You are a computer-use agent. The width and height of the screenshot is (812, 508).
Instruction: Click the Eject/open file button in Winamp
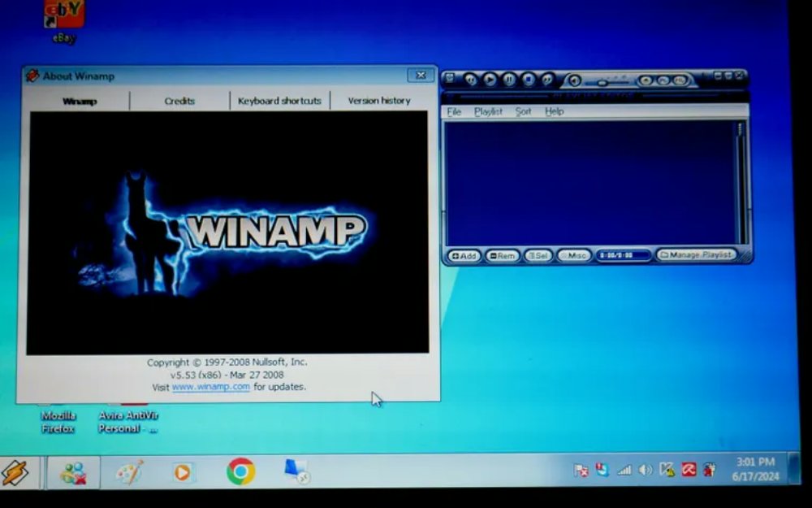tap(646, 80)
